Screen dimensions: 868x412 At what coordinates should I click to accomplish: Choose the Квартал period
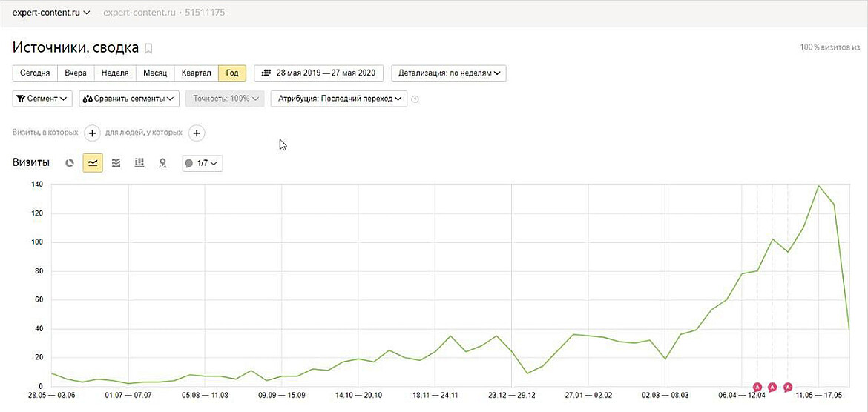[196, 73]
